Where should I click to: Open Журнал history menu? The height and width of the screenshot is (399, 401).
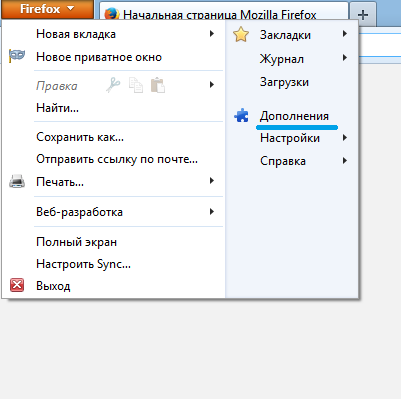pyautogui.click(x=282, y=59)
